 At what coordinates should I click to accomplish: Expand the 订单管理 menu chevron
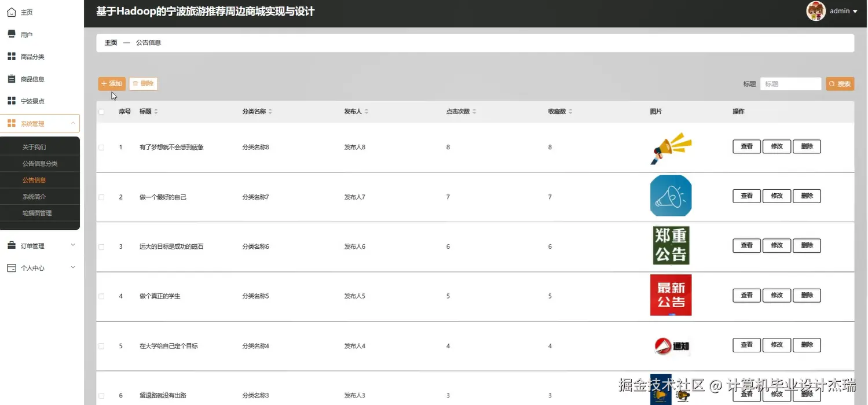click(x=73, y=245)
